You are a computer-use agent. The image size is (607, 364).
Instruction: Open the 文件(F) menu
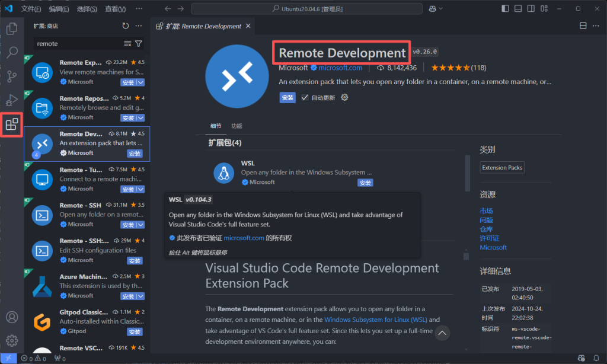31,9
